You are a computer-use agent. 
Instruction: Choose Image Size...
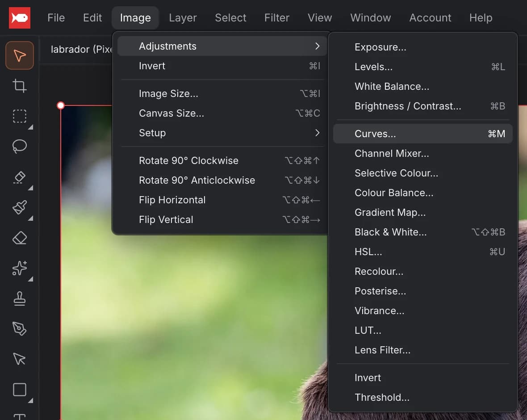click(222, 93)
